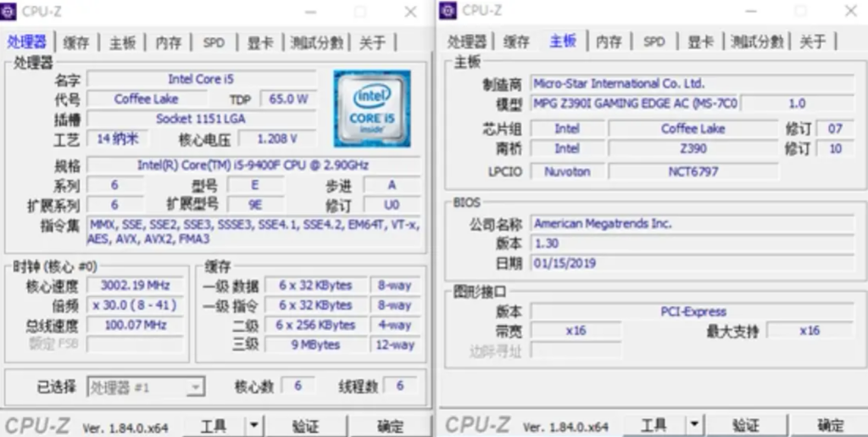Click the 'Socket 1151 LGA' package field
Viewport: 868px width, 437px height.
(x=202, y=119)
